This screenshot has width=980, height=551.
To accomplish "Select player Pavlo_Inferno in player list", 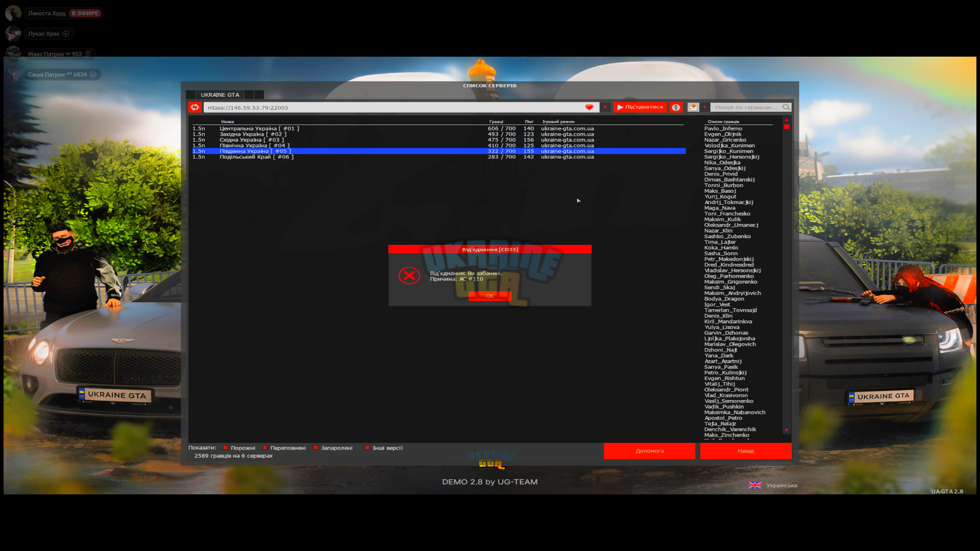I will (723, 129).
